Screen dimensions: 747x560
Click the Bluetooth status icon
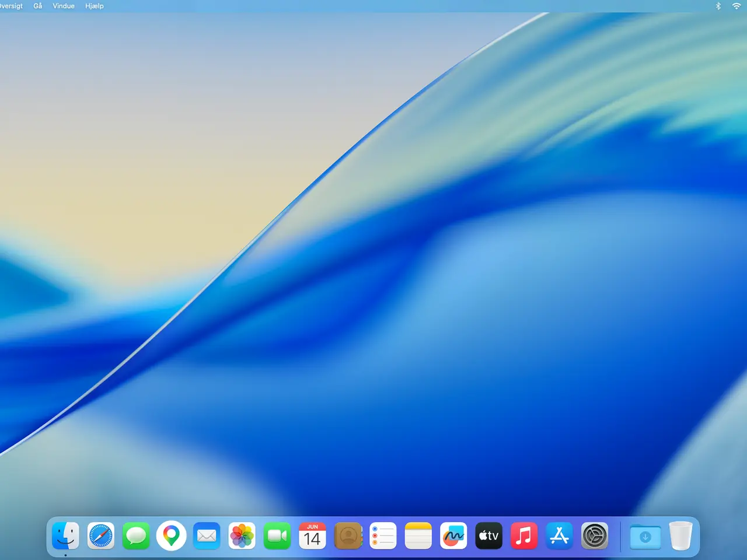click(718, 6)
